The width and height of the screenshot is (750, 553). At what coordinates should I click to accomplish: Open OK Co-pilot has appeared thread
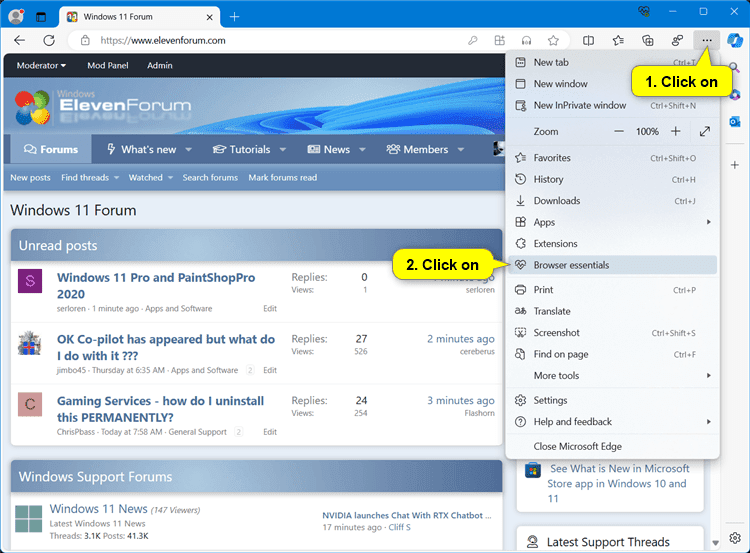click(166, 347)
